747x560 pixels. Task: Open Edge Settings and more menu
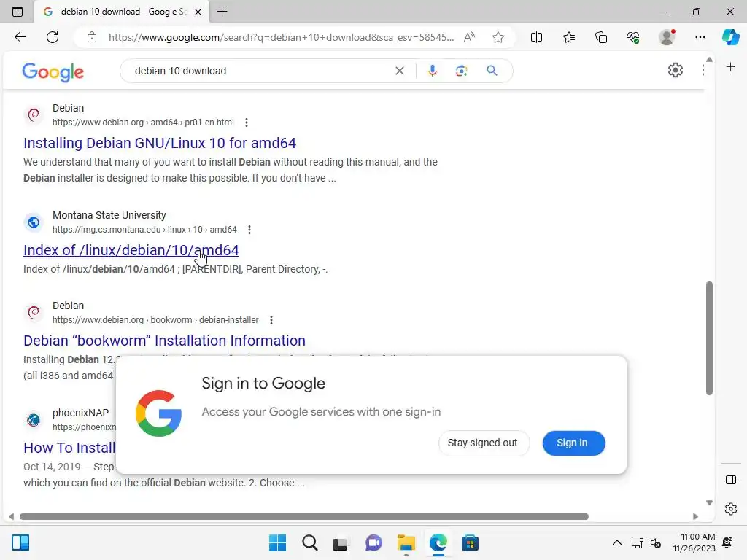point(700,37)
